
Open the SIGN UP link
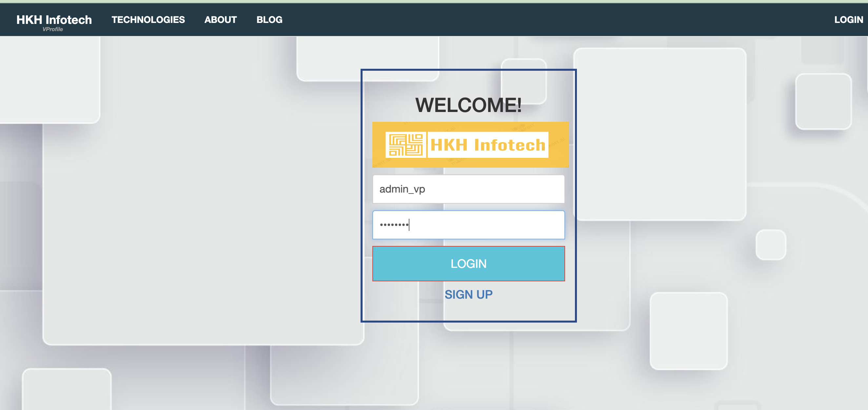point(468,294)
